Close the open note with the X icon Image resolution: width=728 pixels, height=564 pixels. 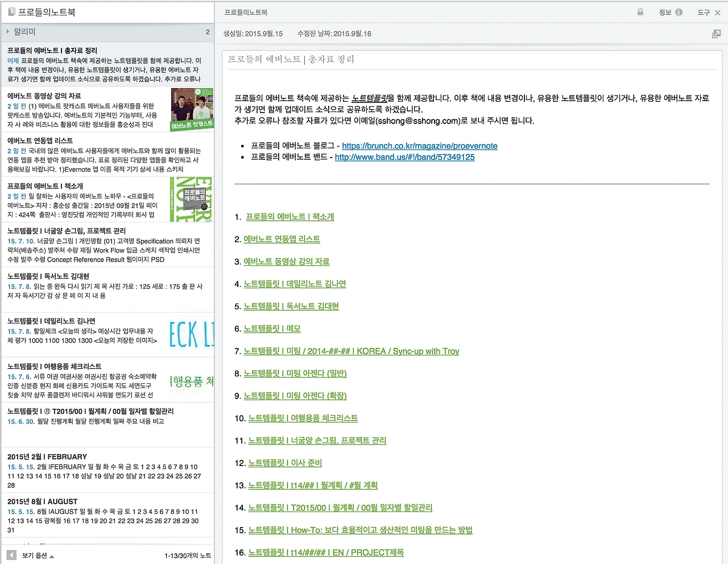(x=718, y=12)
